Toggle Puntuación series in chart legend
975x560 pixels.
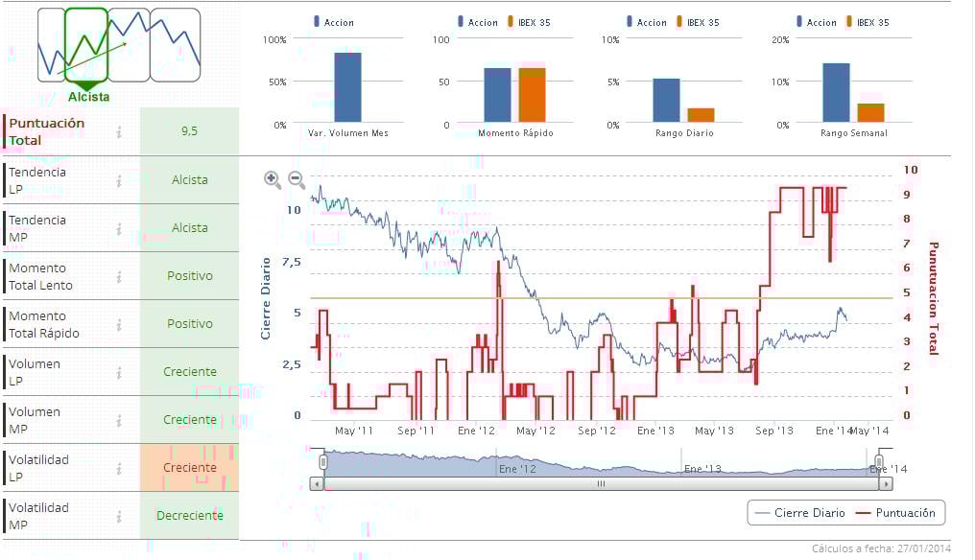895,513
